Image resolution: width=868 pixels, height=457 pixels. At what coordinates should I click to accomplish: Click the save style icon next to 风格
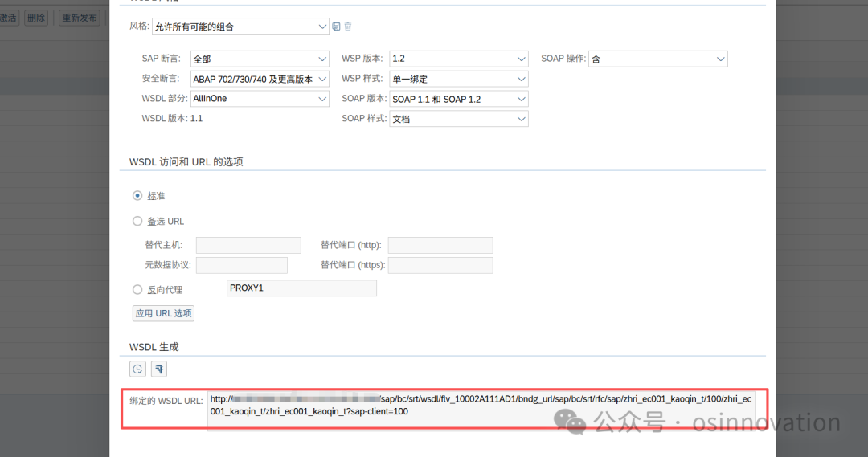(x=336, y=27)
